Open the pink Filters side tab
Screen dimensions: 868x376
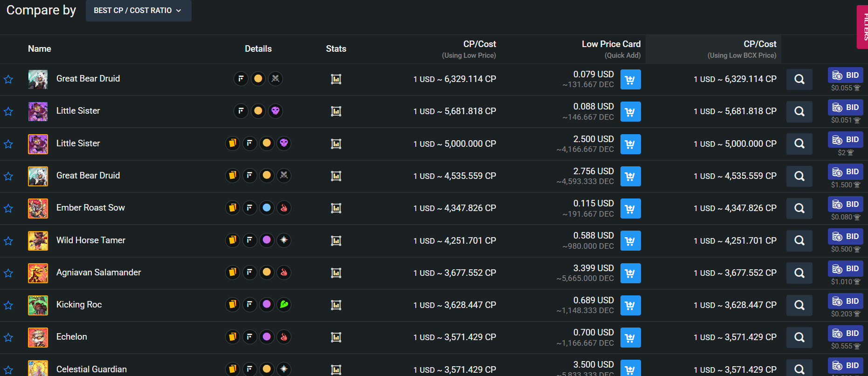coord(863,27)
